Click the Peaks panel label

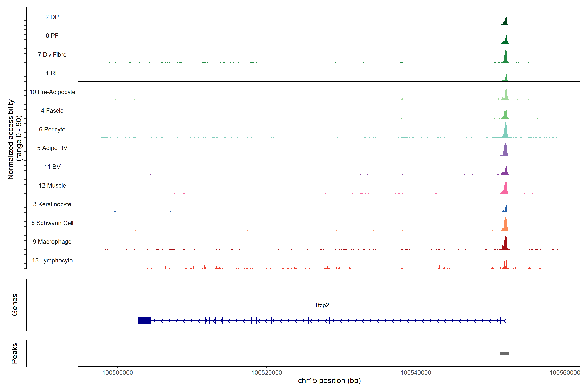[x=15, y=353]
